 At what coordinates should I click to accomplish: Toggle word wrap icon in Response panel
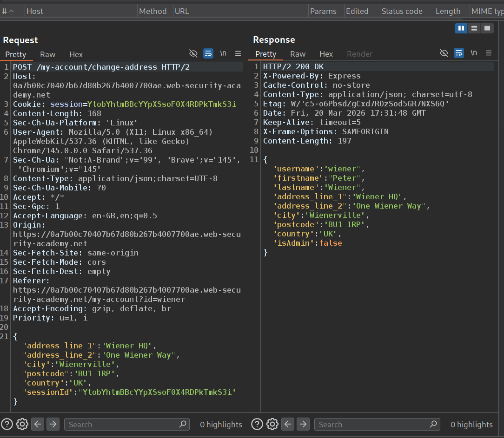[459, 53]
